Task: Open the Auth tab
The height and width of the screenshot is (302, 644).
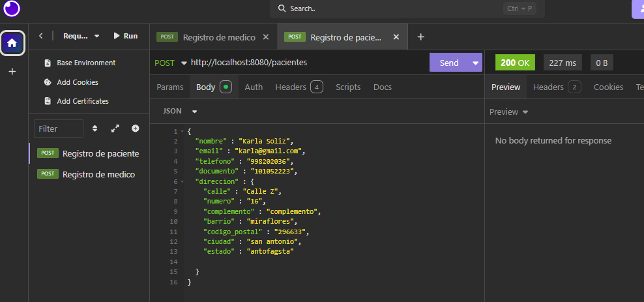Action: (x=254, y=87)
